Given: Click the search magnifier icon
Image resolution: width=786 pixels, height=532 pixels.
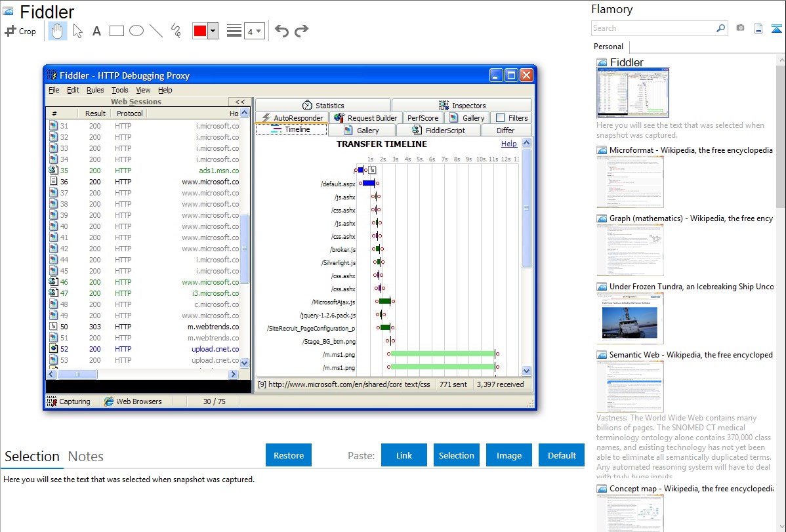Looking at the screenshot, I should [x=720, y=28].
